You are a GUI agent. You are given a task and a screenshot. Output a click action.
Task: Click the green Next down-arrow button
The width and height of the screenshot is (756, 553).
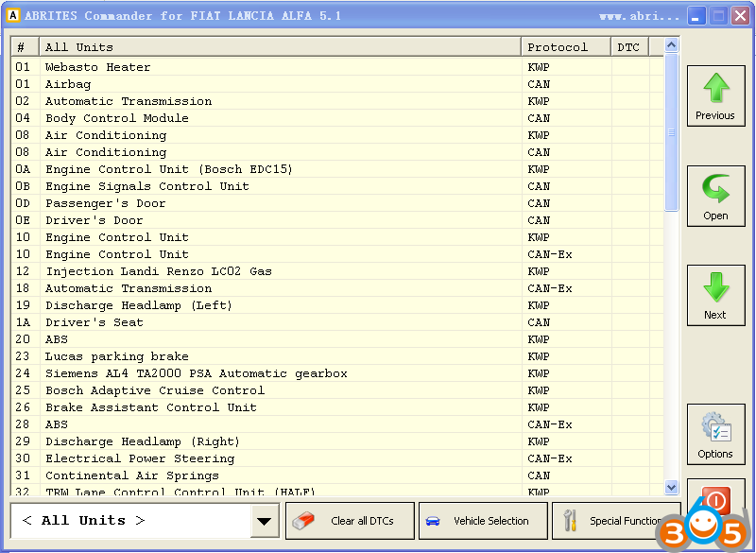(715, 295)
